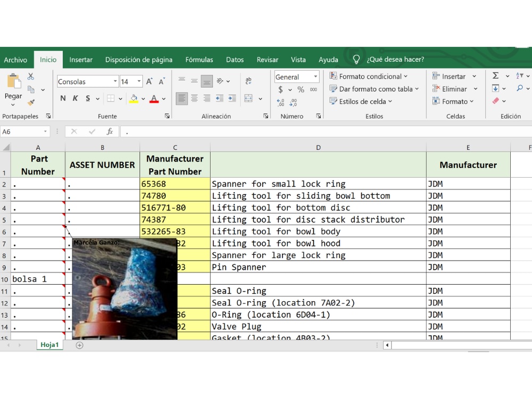Viewport: 532px width, 399px height.
Task: Open the General number format dropdown
Action: click(x=315, y=77)
